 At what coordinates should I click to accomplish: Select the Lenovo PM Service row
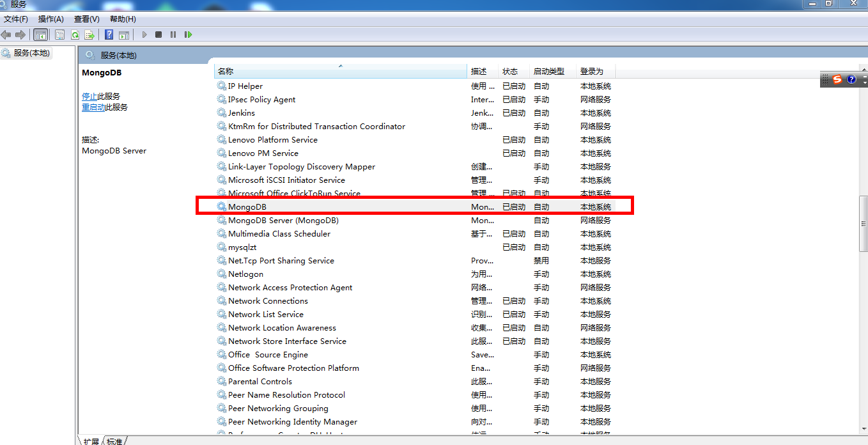point(414,153)
